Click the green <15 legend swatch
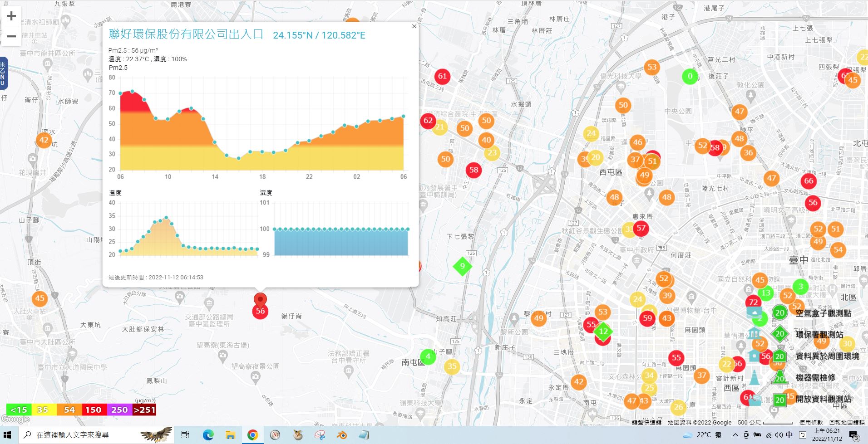This screenshot has height=444, width=868. tap(19, 410)
